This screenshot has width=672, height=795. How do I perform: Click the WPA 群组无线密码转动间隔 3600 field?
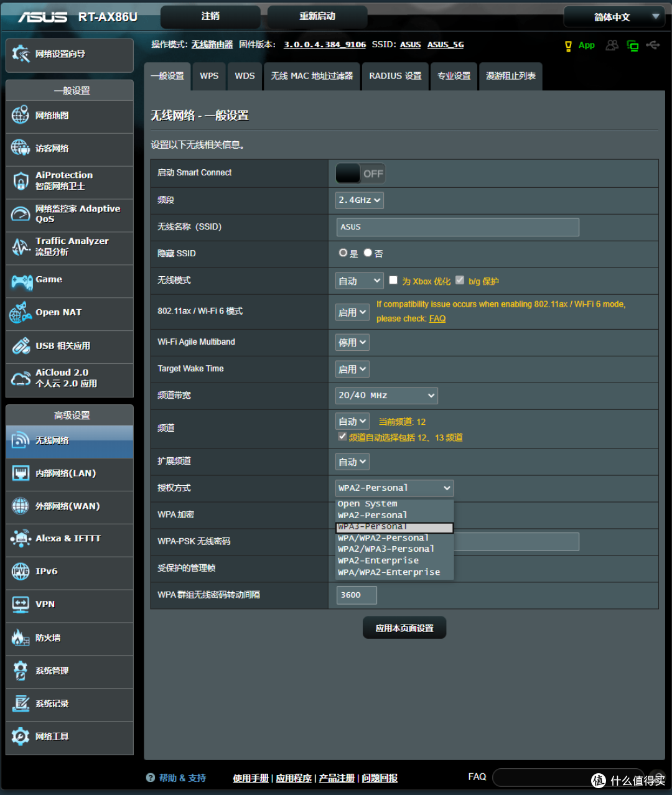coord(357,595)
